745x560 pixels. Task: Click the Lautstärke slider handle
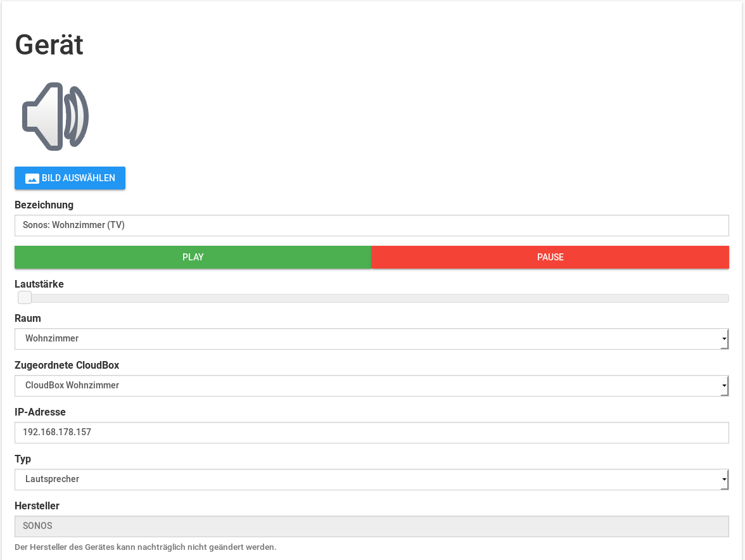click(25, 298)
